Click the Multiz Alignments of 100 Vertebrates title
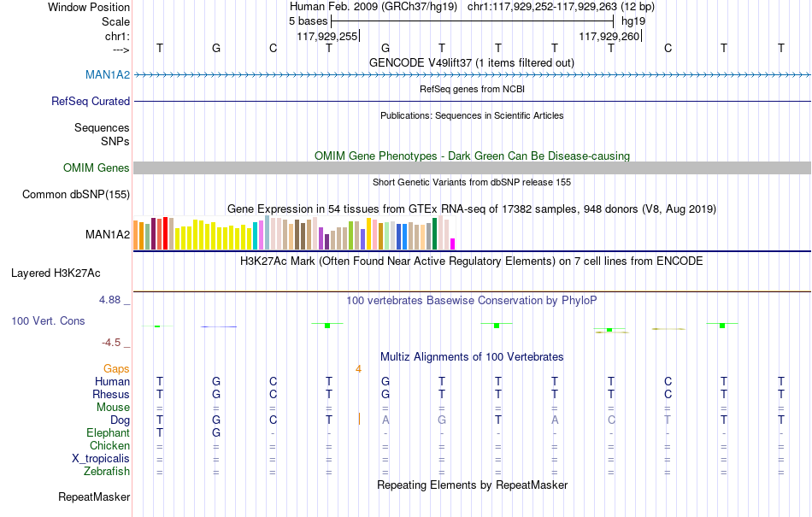The image size is (812, 517). 472,356
